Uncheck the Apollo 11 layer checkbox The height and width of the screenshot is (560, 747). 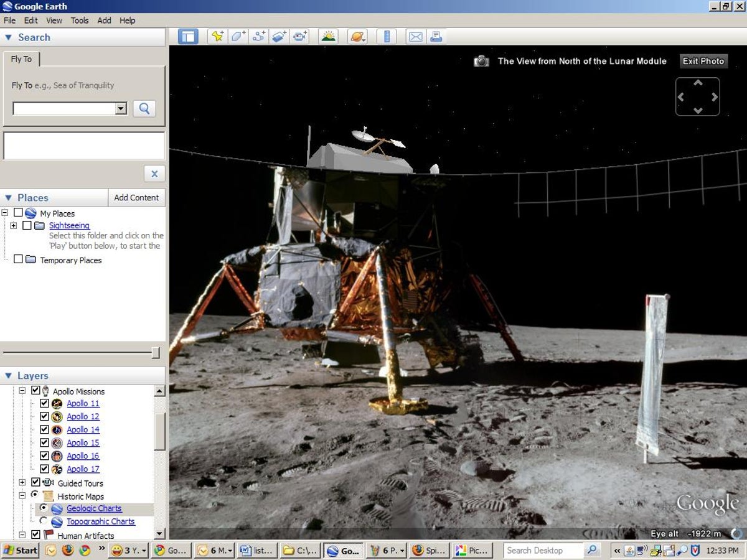[x=44, y=403]
